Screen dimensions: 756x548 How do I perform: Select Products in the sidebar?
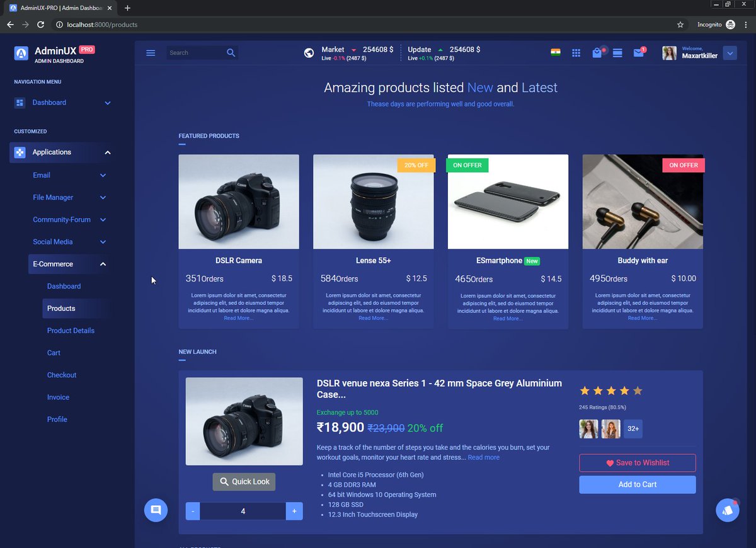click(x=61, y=308)
